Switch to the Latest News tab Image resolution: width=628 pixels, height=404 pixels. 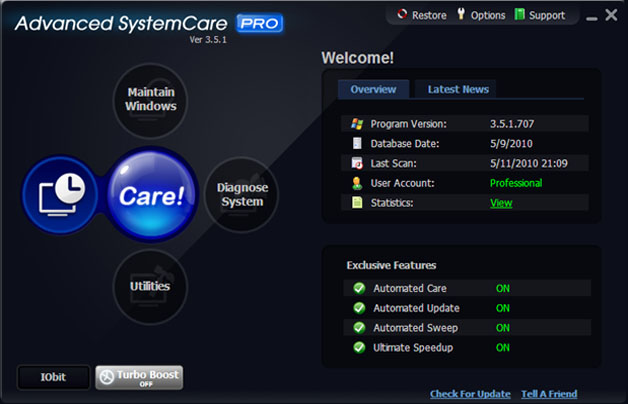(x=458, y=89)
